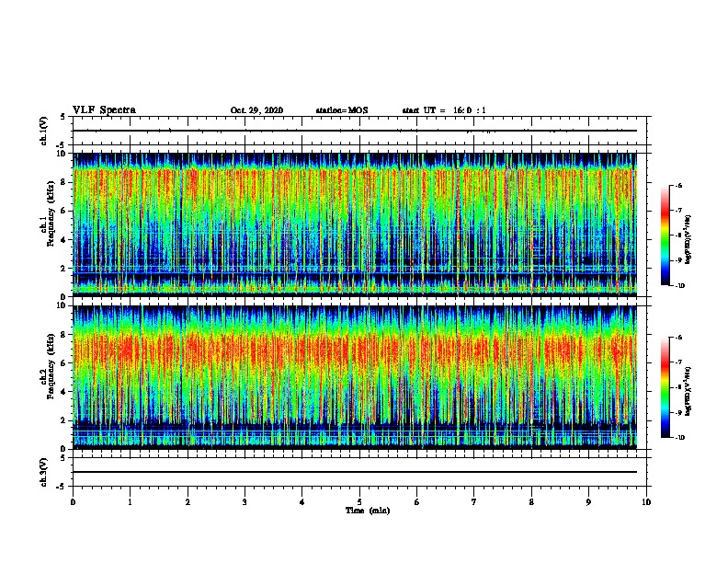The width and height of the screenshot is (728, 563).
Task: Click the ch.2 frequency tick label '4'
Action: click(63, 392)
